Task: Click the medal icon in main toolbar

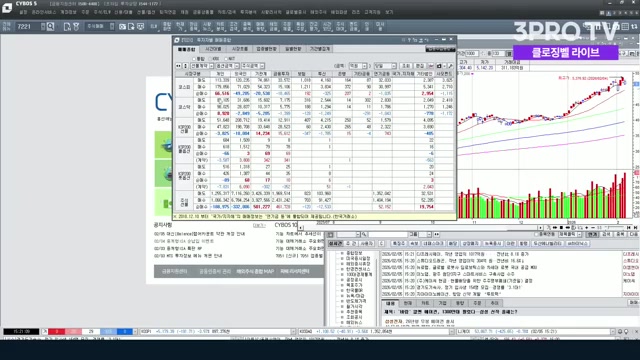Action: (76, 27)
